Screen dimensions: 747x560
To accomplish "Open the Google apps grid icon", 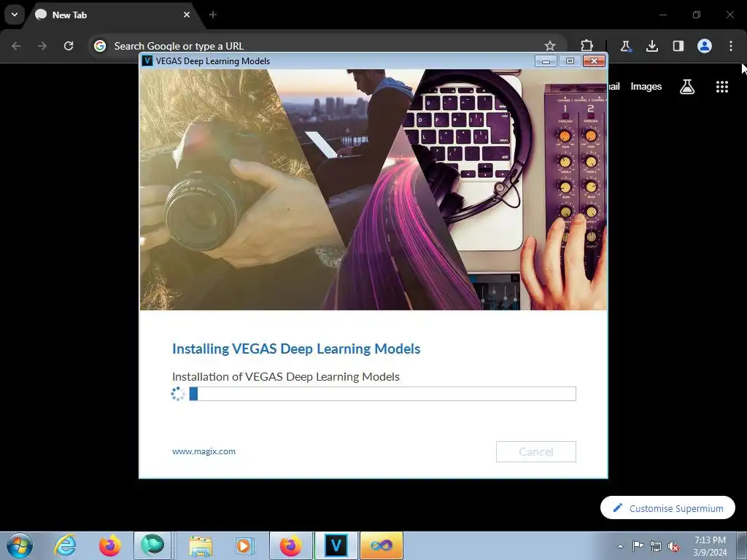I will click(x=722, y=87).
